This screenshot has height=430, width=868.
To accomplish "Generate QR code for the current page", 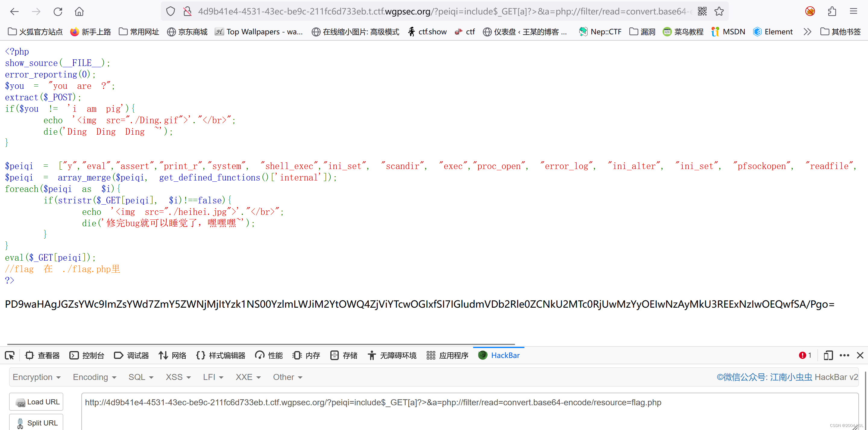I will point(702,11).
